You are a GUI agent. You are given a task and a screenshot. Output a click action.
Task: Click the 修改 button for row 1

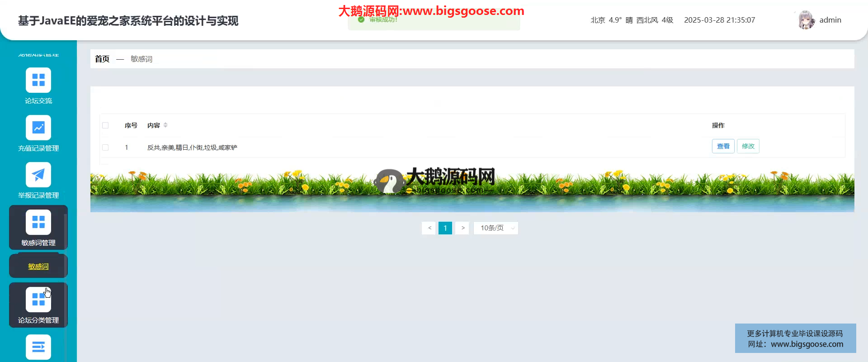pyautogui.click(x=748, y=146)
